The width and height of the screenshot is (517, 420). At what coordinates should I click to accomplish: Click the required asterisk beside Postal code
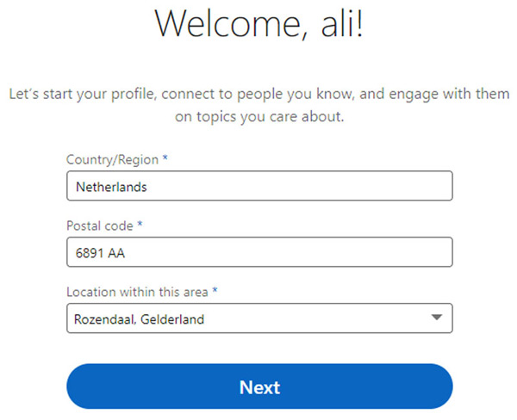point(140,226)
